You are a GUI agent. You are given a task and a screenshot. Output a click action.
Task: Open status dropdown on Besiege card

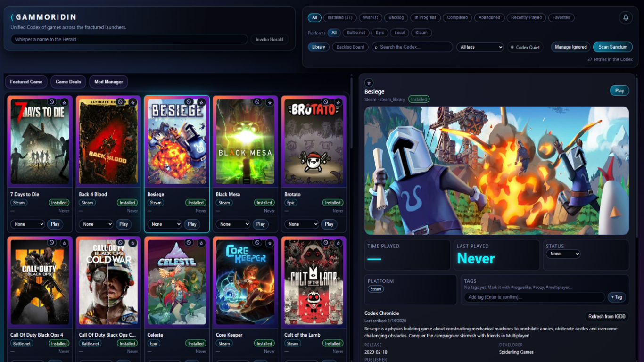click(165, 224)
